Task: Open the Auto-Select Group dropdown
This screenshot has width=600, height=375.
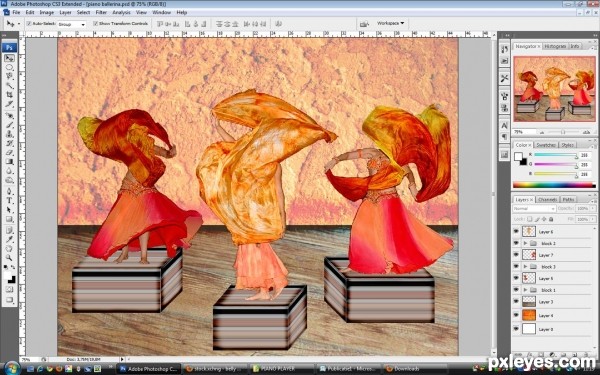Action: (x=72, y=24)
